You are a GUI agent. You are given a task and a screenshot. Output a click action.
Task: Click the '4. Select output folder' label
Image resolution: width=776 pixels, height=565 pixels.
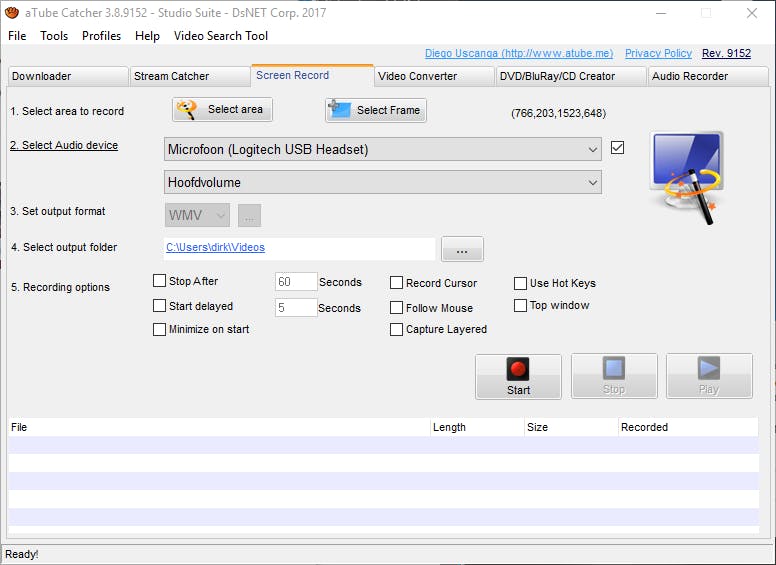click(64, 247)
